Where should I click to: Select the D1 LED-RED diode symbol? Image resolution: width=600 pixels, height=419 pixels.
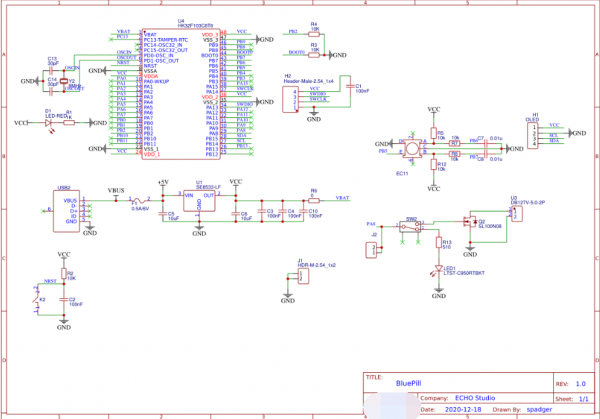48,122
